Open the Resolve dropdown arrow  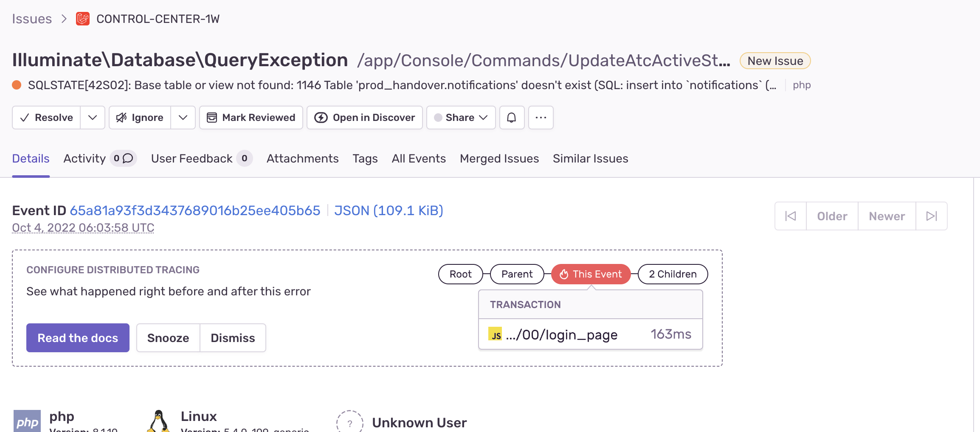click(92, 118)
